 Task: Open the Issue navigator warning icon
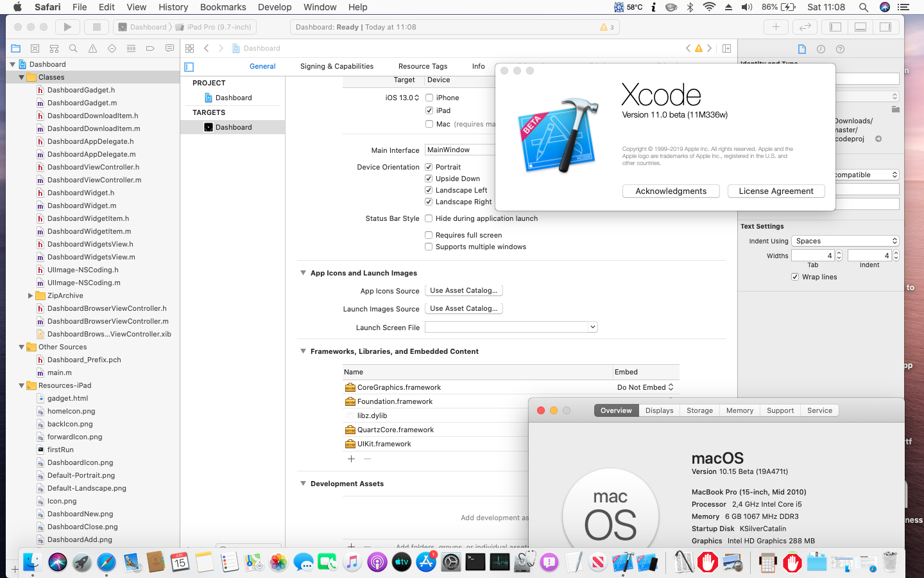tap(92, 48)
